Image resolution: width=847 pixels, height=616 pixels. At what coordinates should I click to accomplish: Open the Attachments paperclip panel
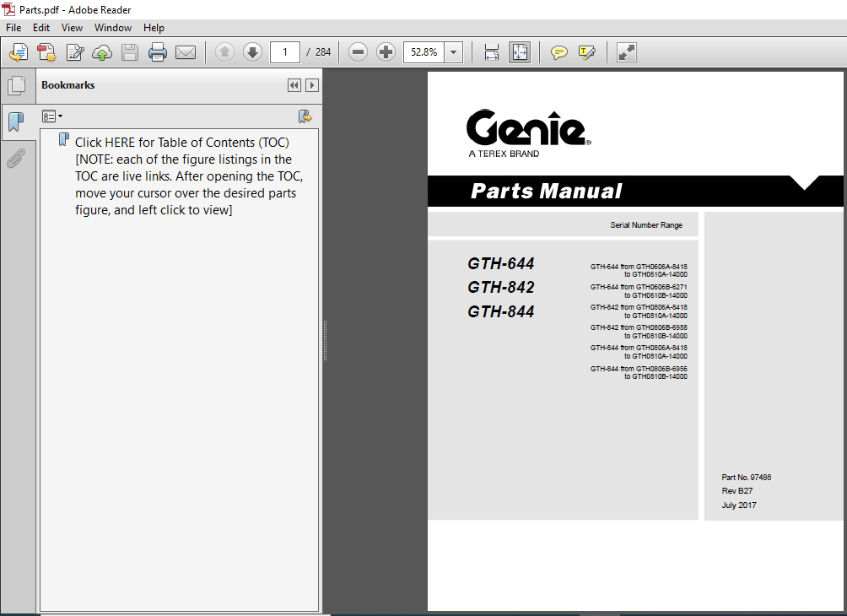[x=16, y=159]
